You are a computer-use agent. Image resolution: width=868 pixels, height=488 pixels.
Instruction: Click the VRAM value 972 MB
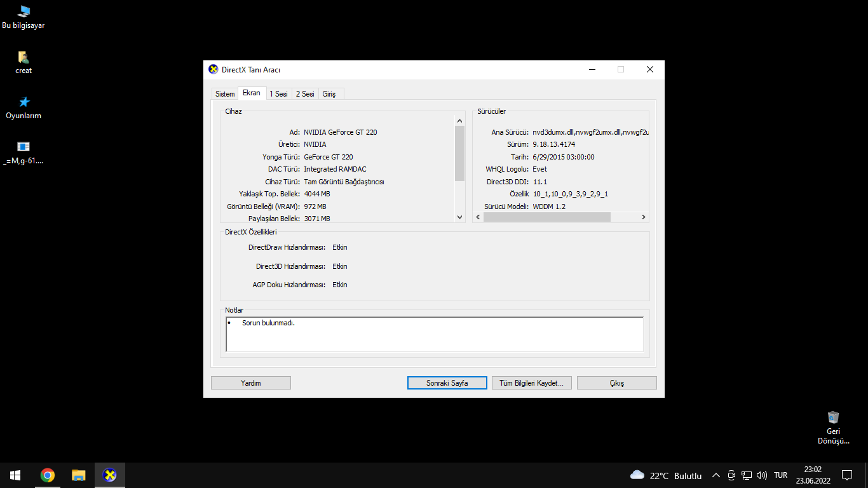(315, 207)
